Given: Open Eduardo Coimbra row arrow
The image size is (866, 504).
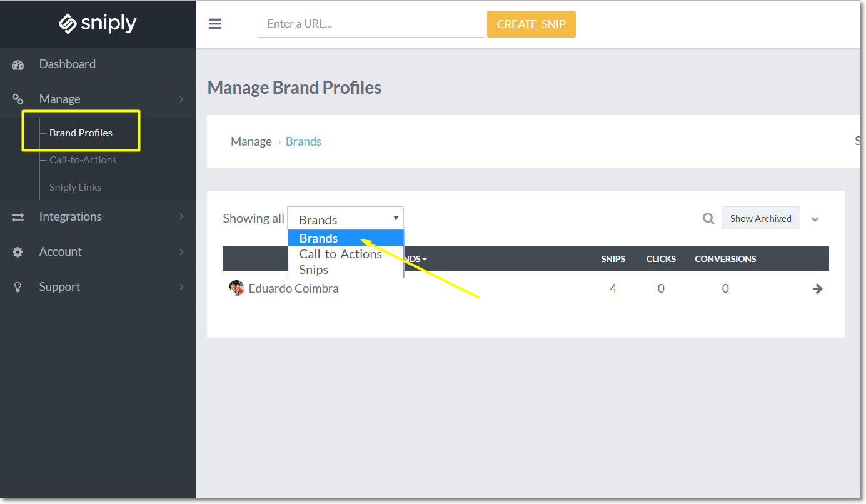Looking at the screenshot, I should 817,288.
